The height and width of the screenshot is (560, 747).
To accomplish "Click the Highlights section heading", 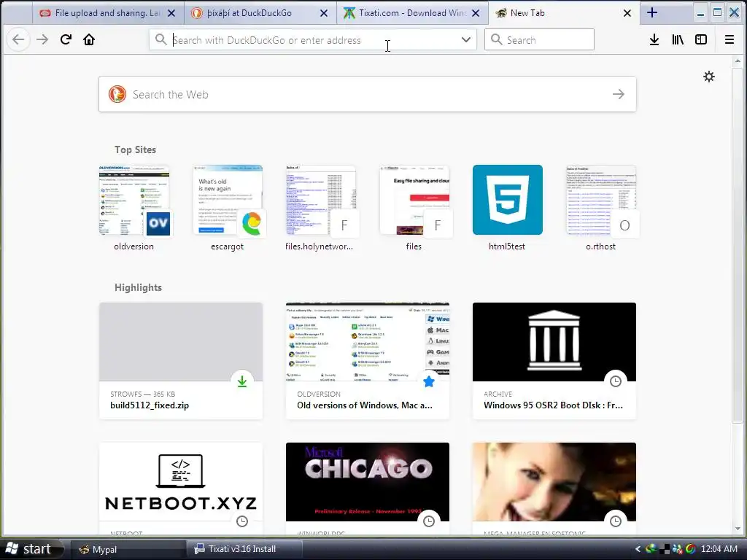I will [x=138, y=287].
